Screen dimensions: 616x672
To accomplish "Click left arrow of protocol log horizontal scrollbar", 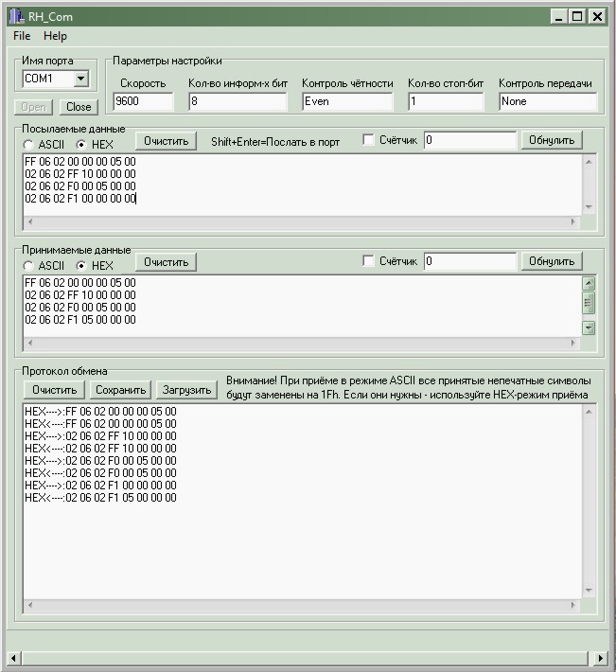I will tap(30, 605).
